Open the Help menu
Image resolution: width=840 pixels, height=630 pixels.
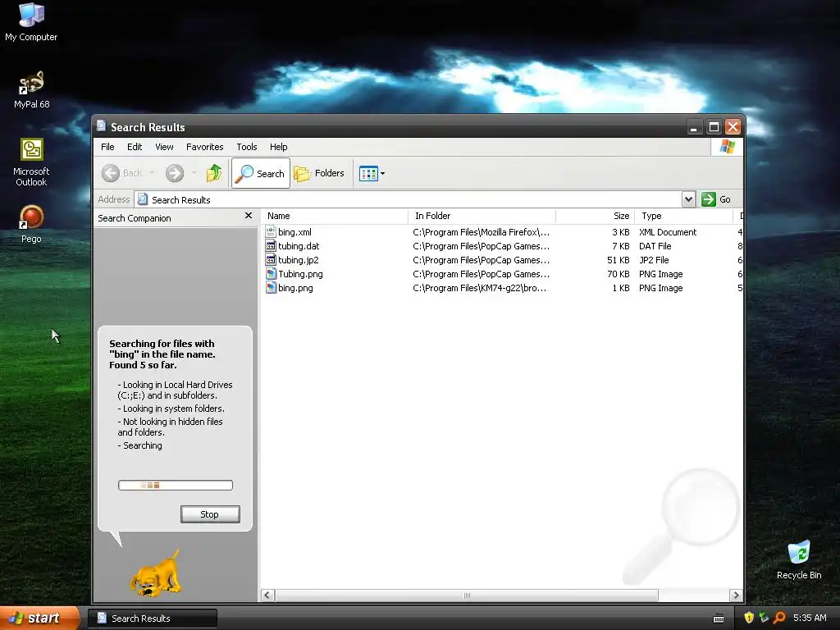278,147
